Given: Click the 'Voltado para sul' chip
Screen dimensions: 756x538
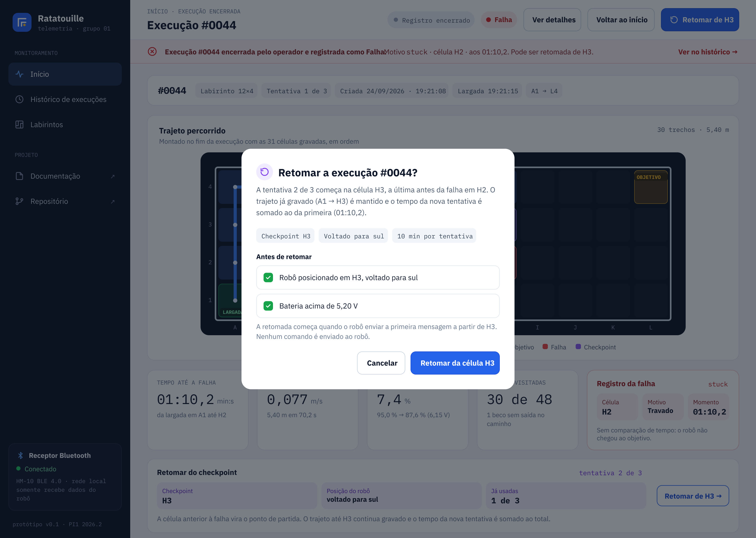Looking at the screenshot, I should 354,236.
